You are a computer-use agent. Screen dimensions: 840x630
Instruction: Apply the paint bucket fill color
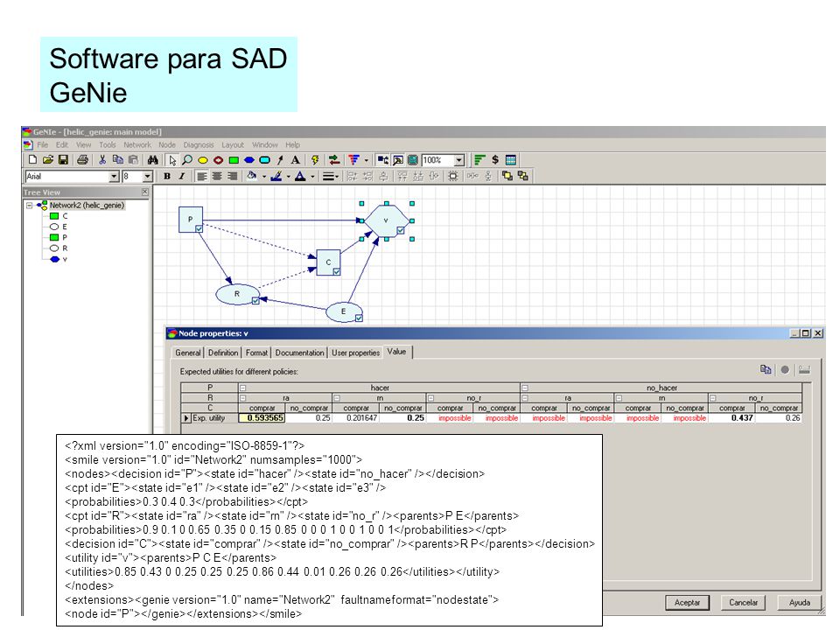[x=252, y=176]
